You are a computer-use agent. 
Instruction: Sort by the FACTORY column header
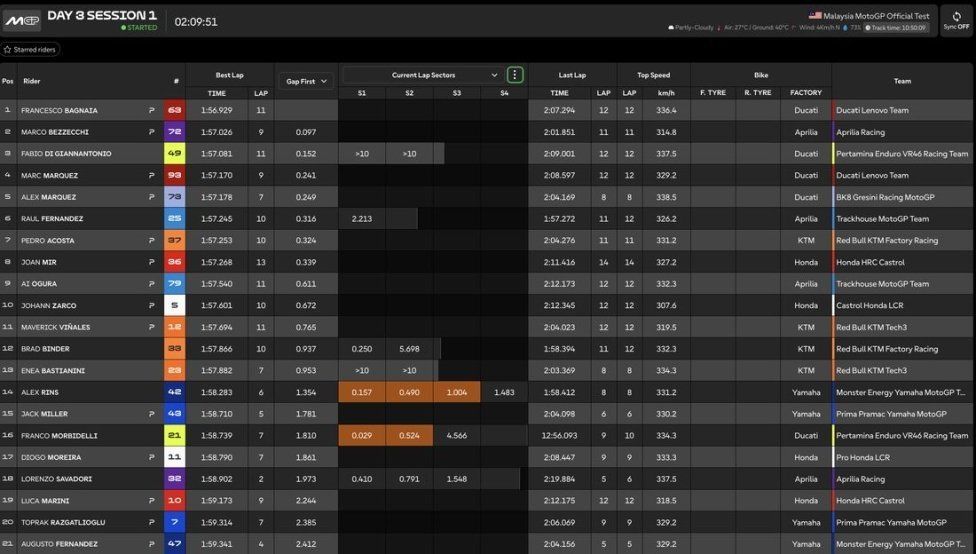tap(806, 93)
